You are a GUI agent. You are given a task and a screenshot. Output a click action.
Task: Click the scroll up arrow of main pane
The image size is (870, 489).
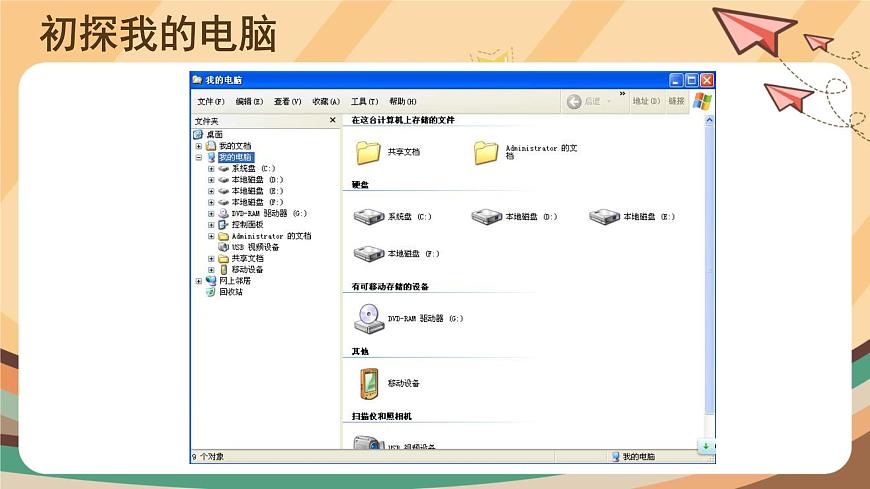709,120
